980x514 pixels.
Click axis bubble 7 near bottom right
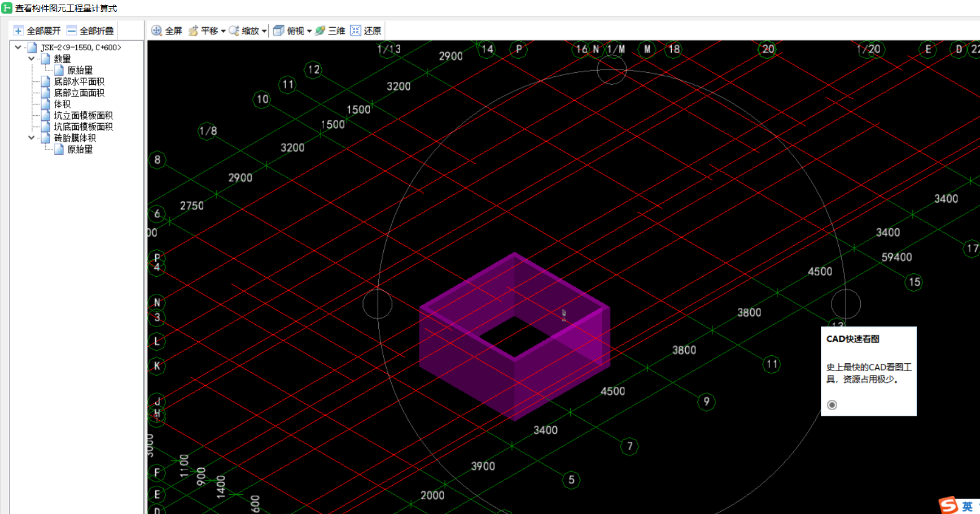click(x=630, y=446)
